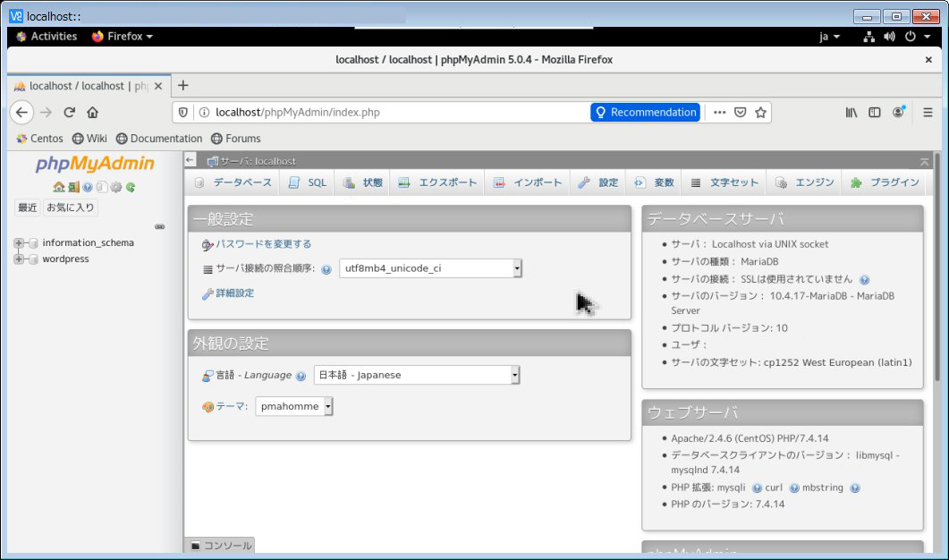
Task: Click help icon next to Language label
Action: (301, 376)
